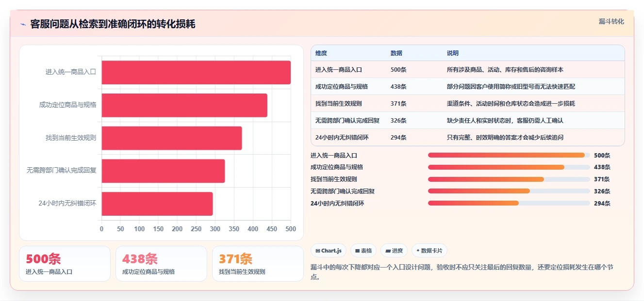
Task: Click the 371条 progress bar for 找到当前生效规则
Action: click(509, 179)
